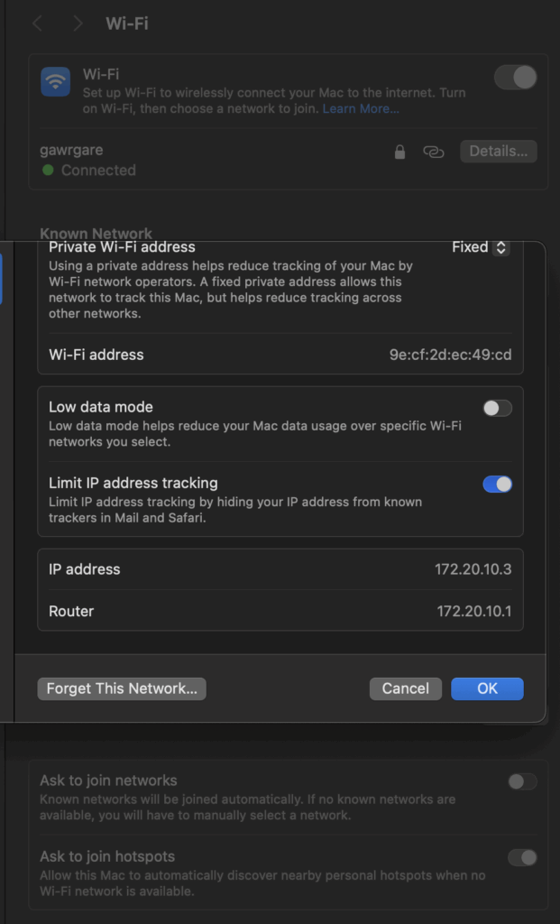Click Forget This Network button
Image resolution: width=560 pixels, height=924 pixels.
(122, 688)
